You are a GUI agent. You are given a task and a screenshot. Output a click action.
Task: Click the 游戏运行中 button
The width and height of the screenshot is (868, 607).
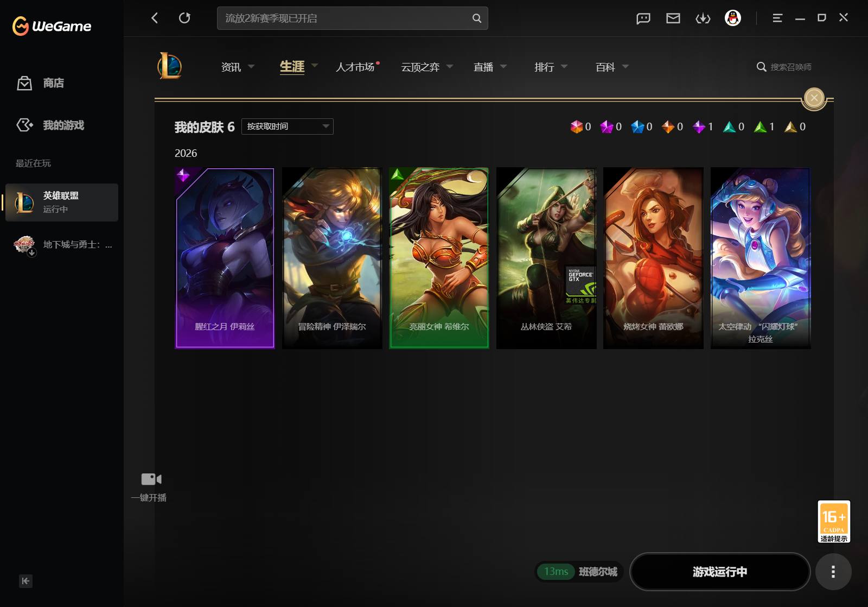coord(720,572)
